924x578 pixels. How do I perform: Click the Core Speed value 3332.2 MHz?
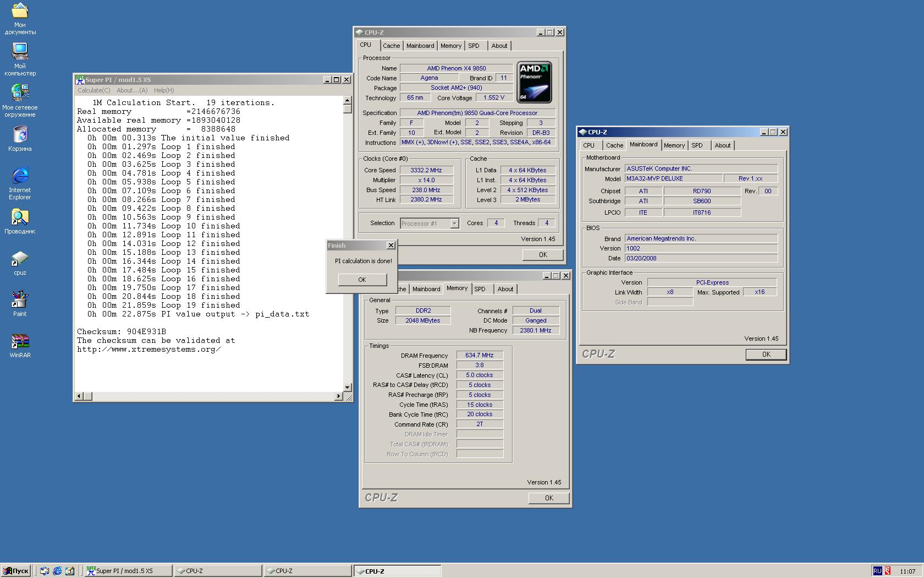click(x=426, y=170)
